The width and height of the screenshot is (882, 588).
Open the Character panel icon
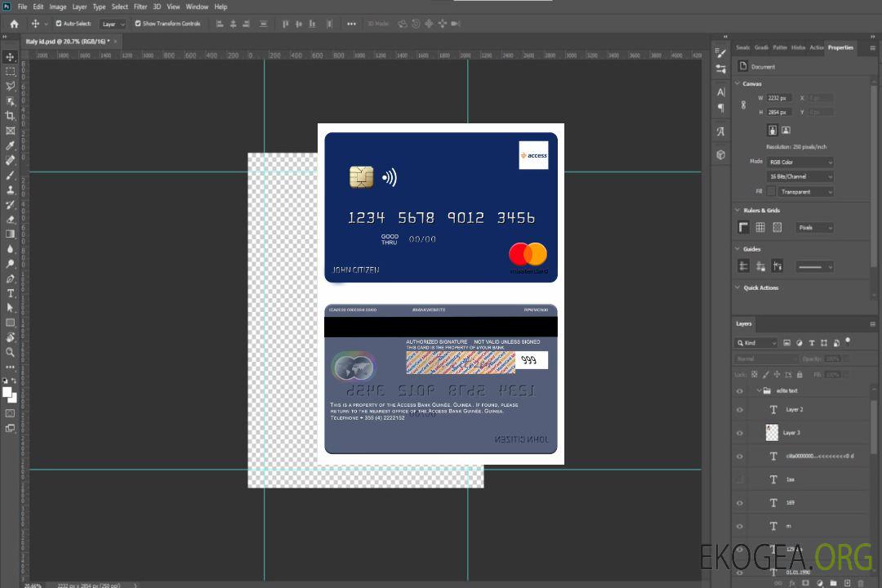pyautogui.click(x=720, y=92)
